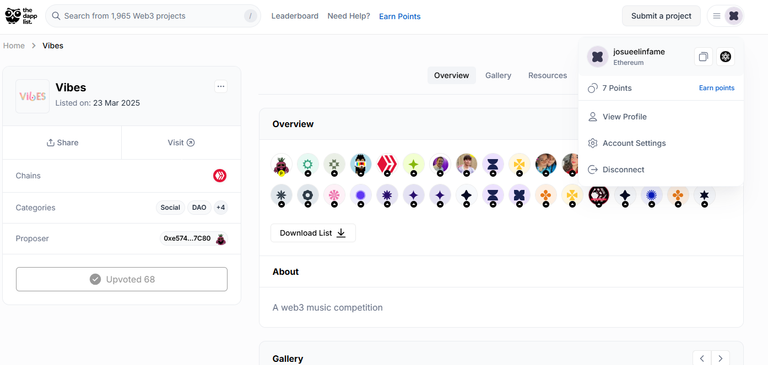Click the Dapp List owl logo
Viewport: 768px width, 365px height.
(19, 16)
